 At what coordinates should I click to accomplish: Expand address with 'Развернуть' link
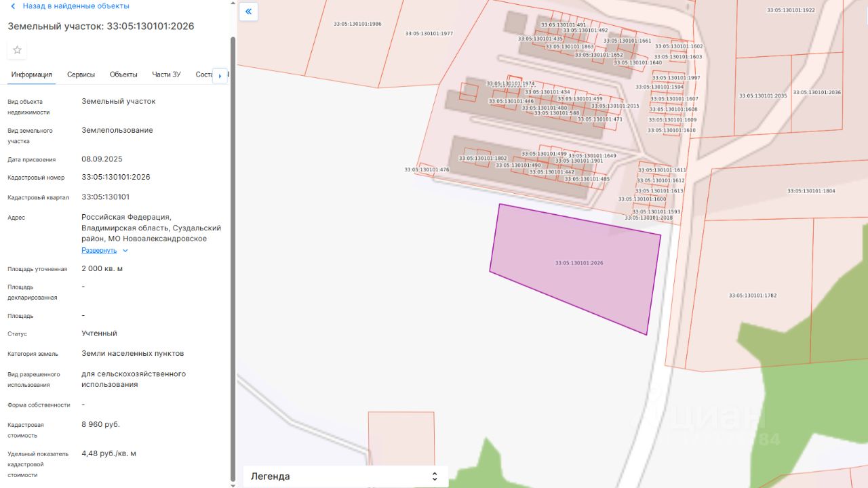pyautogui.click(x=99, y=250)
